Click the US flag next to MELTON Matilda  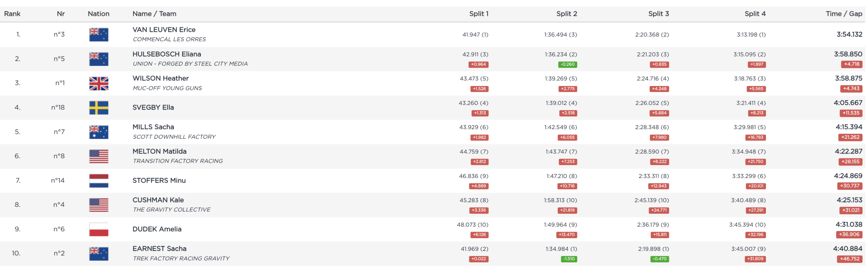click(x=99, y=156)
